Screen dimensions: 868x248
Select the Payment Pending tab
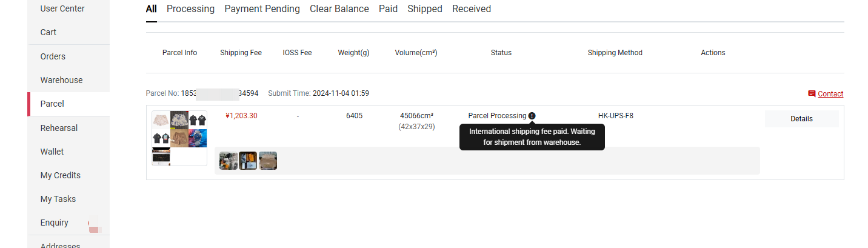262,9
